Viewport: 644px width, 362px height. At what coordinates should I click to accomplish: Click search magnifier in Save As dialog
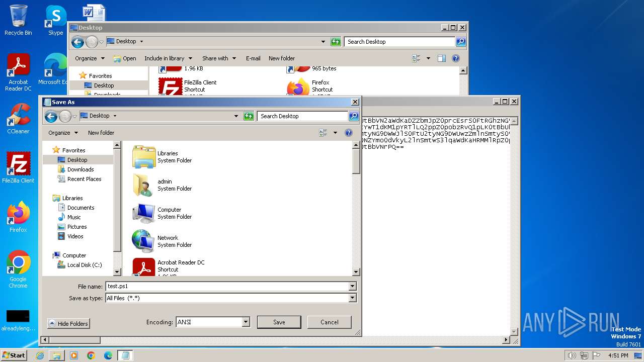click(354, 116)
